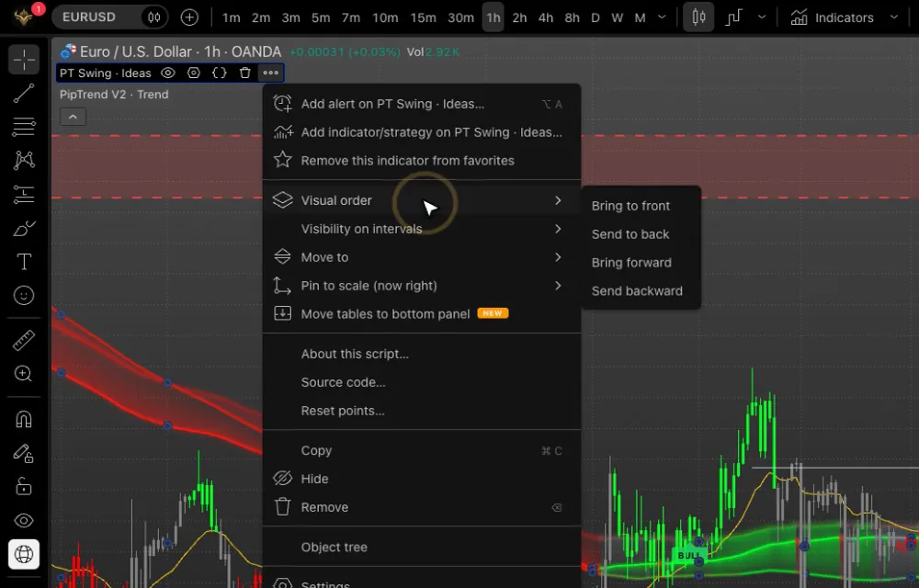Select the trend line drawing tool
Viewport: 919px width, 588px height.
tap(24, 93)
